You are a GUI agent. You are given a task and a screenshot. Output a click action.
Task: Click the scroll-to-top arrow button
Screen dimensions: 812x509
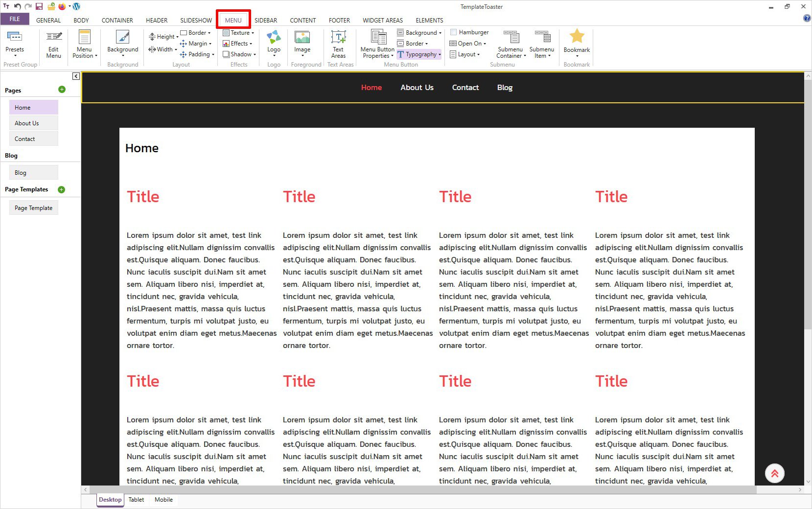774,473
